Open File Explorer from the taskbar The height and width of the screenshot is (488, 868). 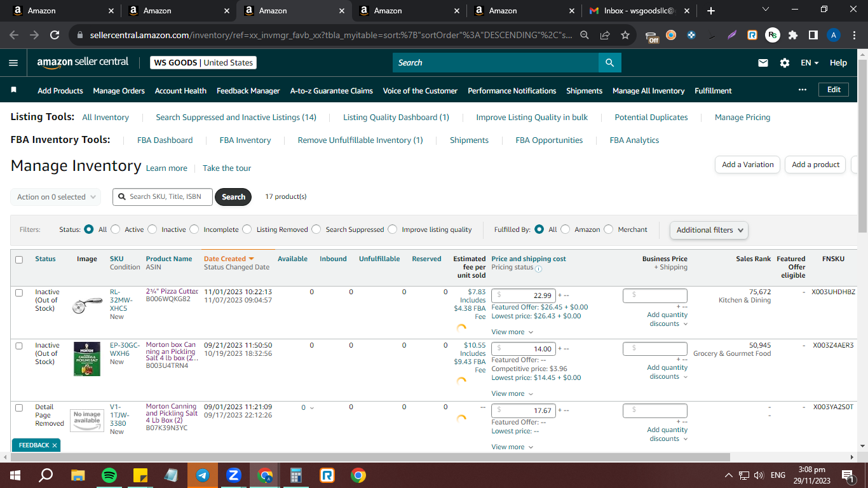78,475
